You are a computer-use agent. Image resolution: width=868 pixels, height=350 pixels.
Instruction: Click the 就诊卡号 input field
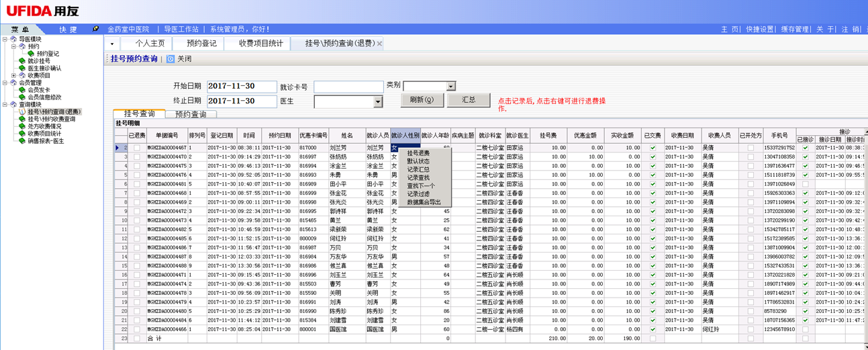[x=348, y=87]
